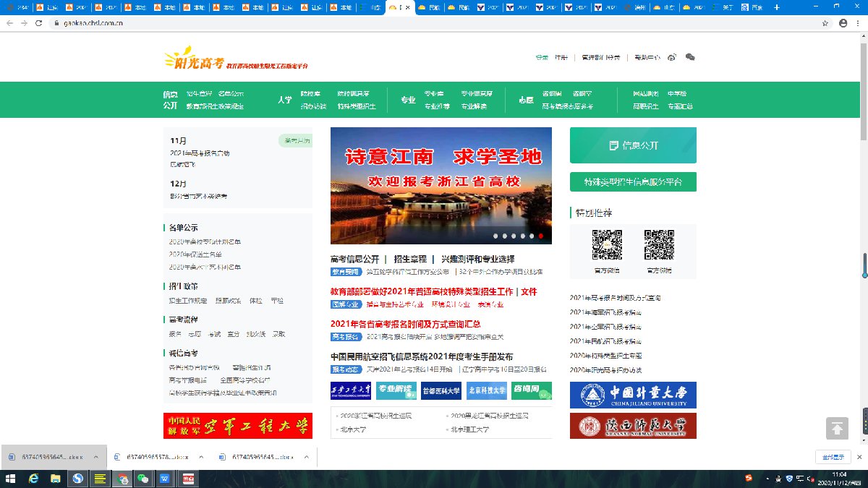Viewport: 868px width, 488px height.
Task: Open WeChat from the Windows taskbar
Action: click(x=143, y=479)
